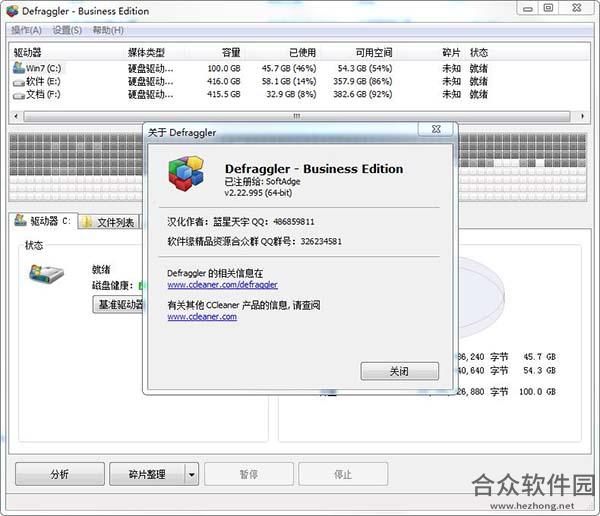Select the 文档 (F:) drive icon

(19, 95)
